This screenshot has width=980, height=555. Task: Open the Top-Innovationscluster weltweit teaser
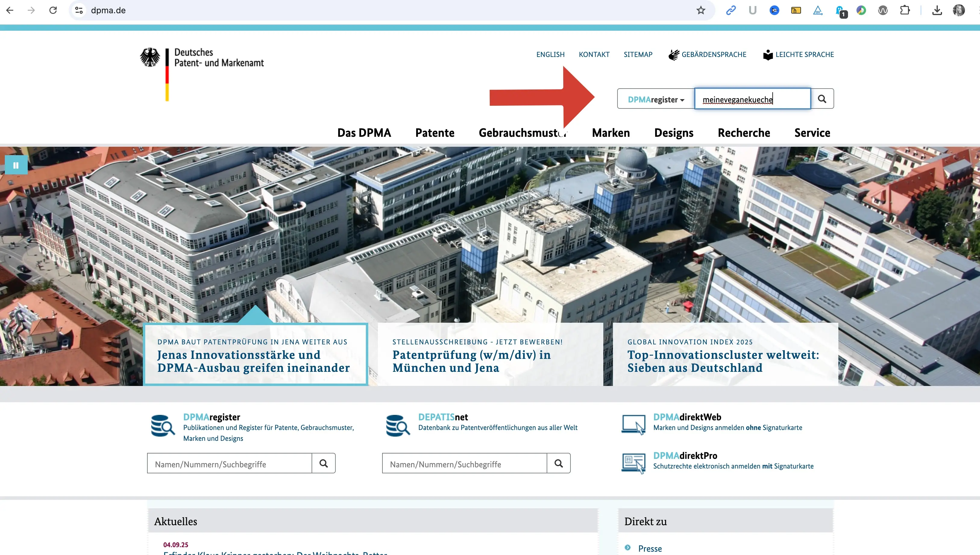[x=725, y=354]
